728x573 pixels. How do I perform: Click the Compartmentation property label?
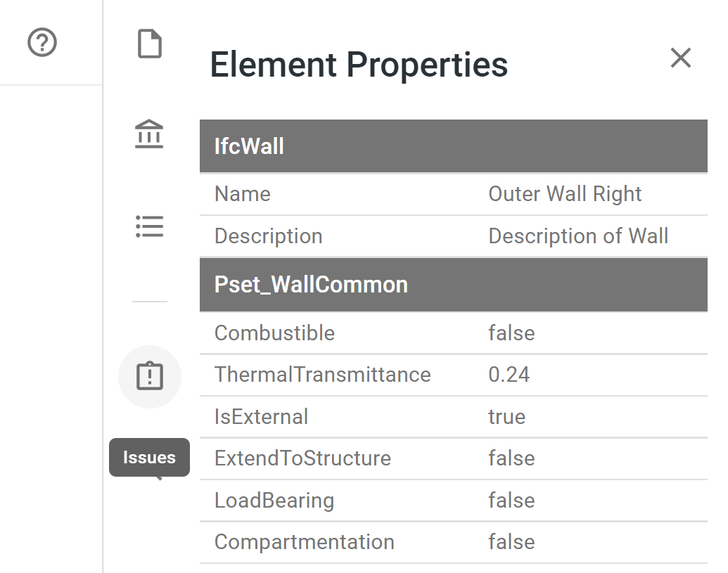304,542
